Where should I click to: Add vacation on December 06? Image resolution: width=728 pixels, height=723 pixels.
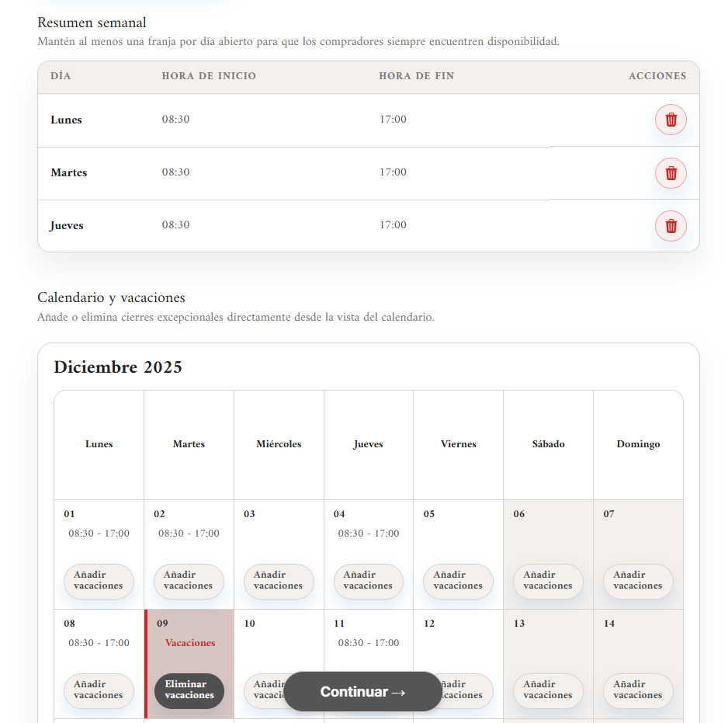pyautogui.click(x=548, y=581)
